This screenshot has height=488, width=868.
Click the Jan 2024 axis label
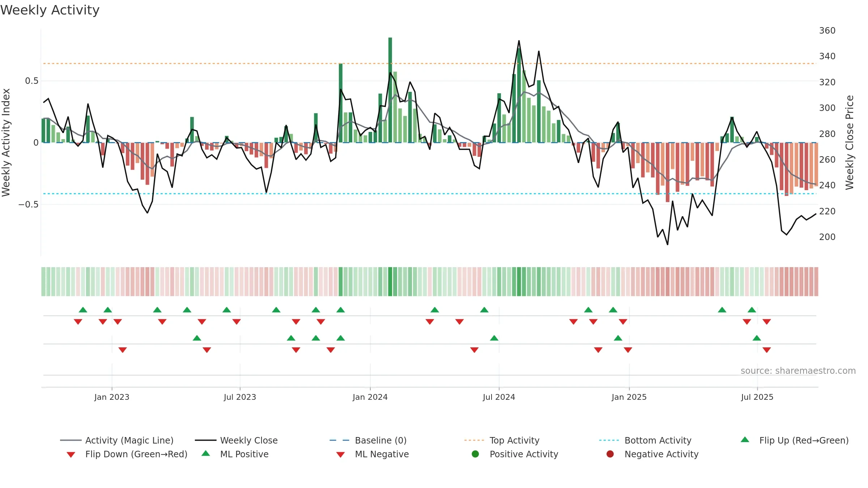[370, 397]
